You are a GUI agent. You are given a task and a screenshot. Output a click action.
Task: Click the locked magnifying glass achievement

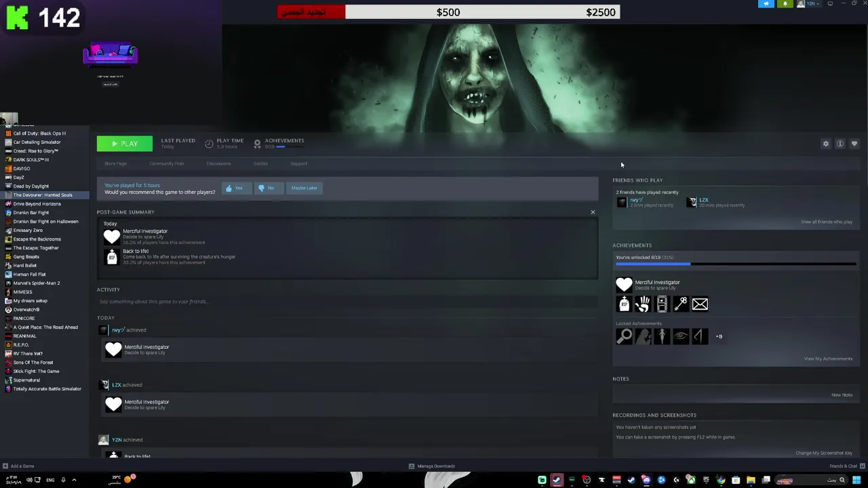624,336
